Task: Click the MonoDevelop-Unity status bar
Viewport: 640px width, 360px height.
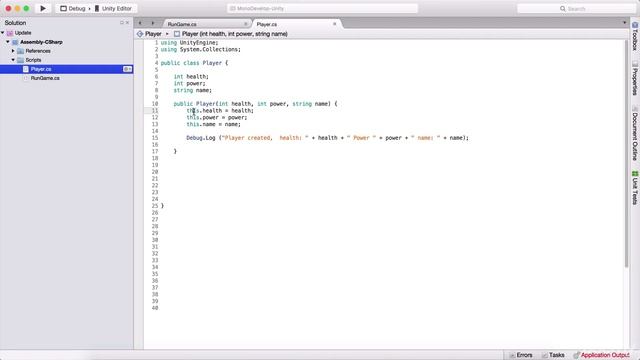Action: [322, 9]
